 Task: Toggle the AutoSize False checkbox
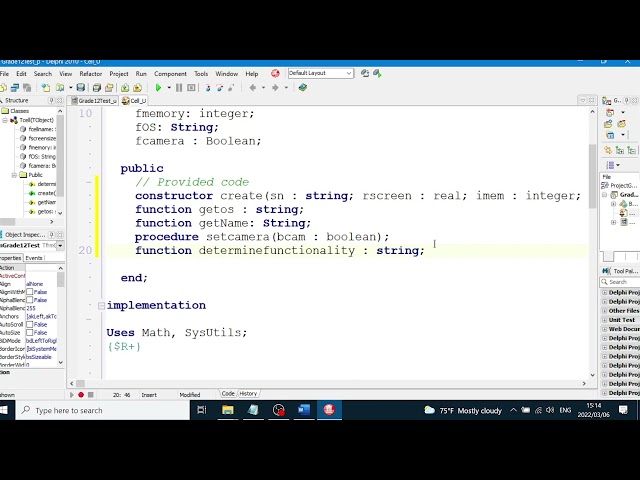tap(30, 333)
